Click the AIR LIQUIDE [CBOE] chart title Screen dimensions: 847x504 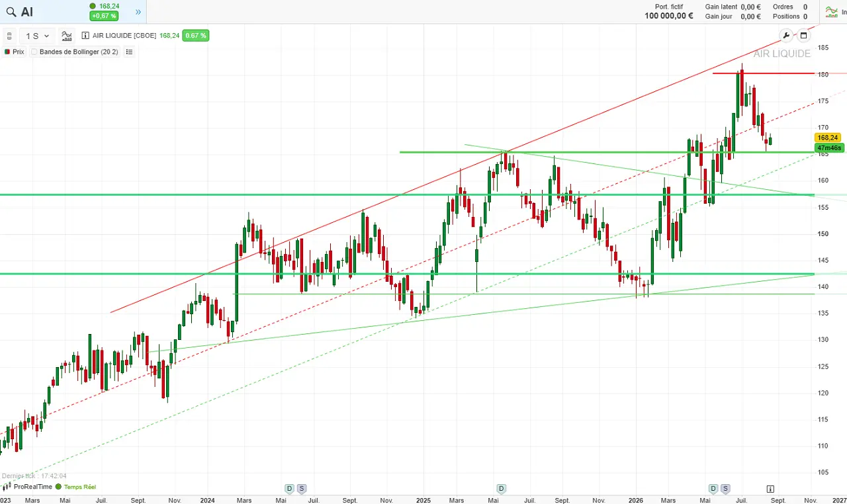pos(124,36)
